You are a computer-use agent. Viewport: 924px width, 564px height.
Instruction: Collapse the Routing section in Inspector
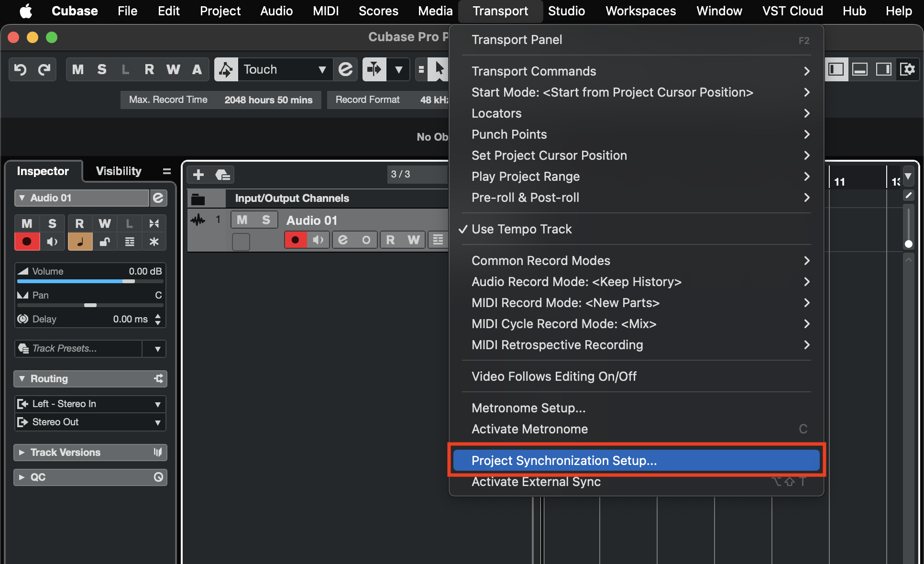coord(22,379)
